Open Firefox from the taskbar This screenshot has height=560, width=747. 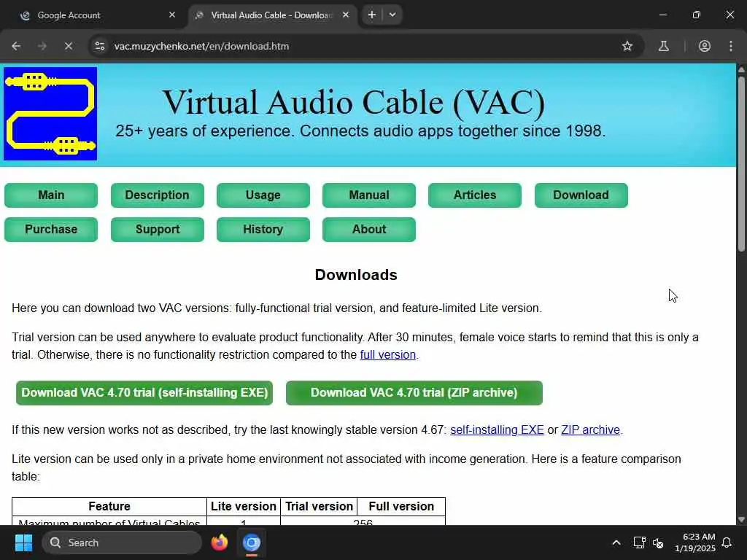pyautogui.click(x=219, y=542)
